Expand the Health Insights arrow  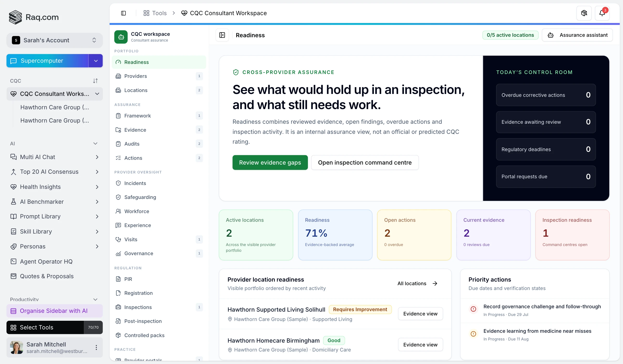pyautogui.click(x=97, y=187)
